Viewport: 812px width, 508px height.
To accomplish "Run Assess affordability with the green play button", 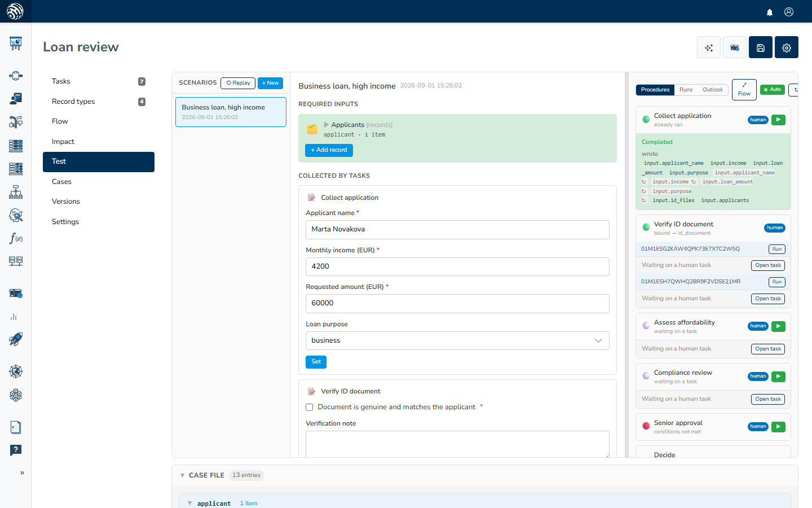I will click(778, 326).
